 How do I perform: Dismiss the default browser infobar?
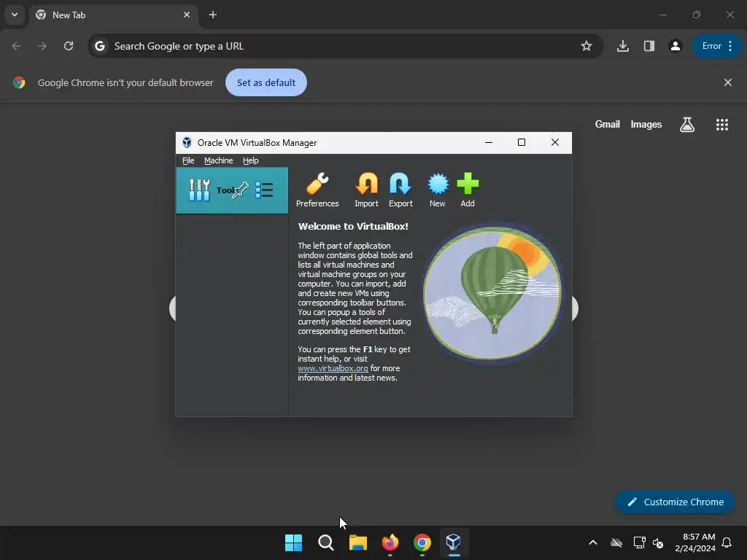[x=728, y=83]
